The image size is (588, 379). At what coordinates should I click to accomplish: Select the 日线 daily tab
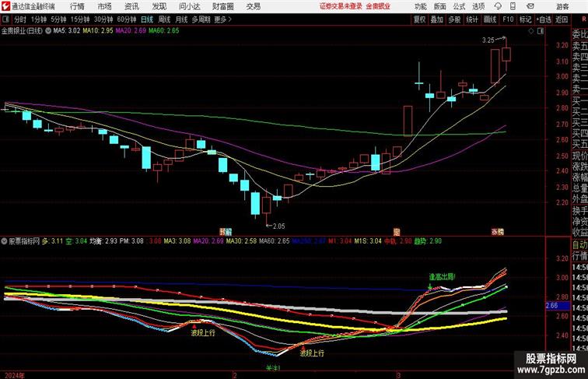(147, 19)
